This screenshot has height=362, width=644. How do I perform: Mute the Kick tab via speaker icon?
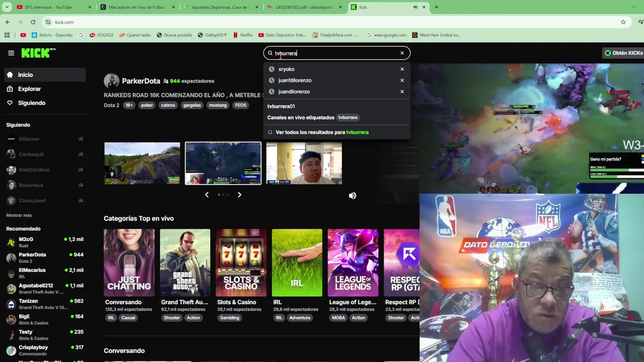(x=415, y=7)
